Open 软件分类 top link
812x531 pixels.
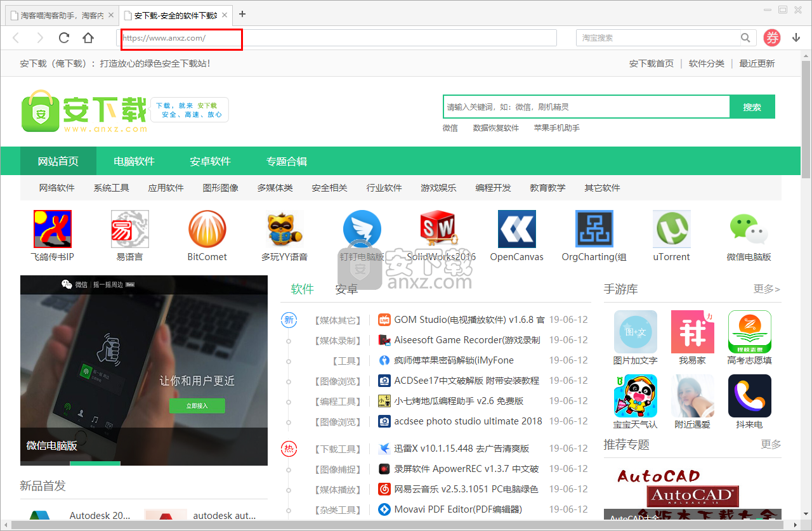pyautogui.click(x=707, y=63)
